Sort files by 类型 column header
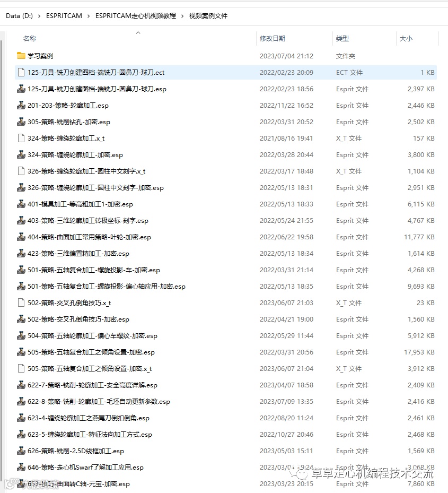The height and width of the screenshot is (493, 448). click(x=342, y=38)
